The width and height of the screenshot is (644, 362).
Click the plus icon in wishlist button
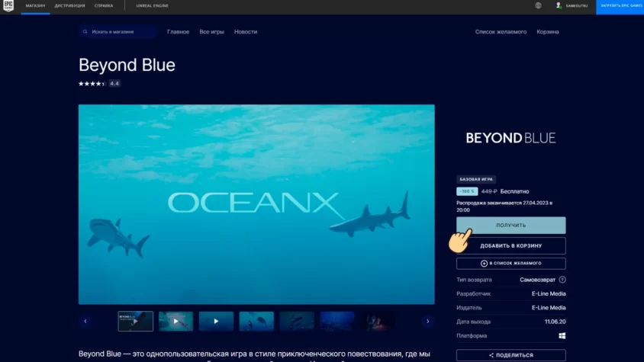(484, 264)
